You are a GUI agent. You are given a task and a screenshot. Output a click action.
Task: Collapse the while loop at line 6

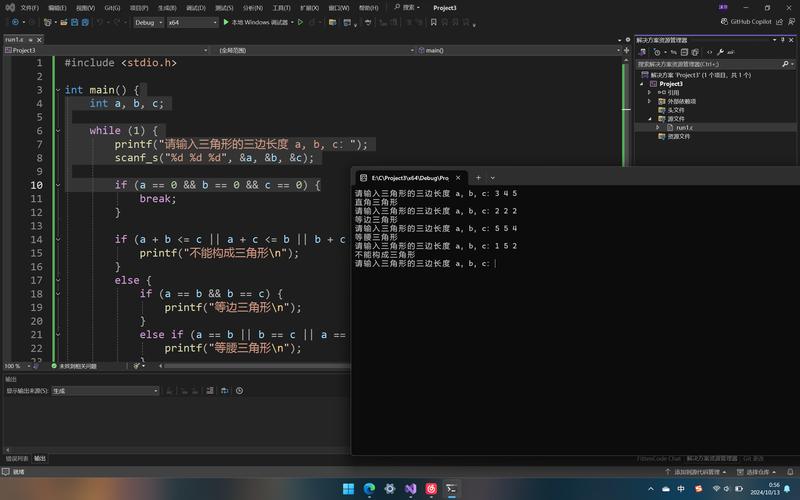pos(58,131)
